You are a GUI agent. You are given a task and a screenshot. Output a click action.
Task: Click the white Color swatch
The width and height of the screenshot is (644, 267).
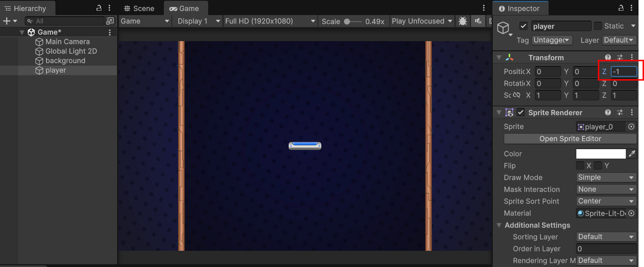[600, 153]
